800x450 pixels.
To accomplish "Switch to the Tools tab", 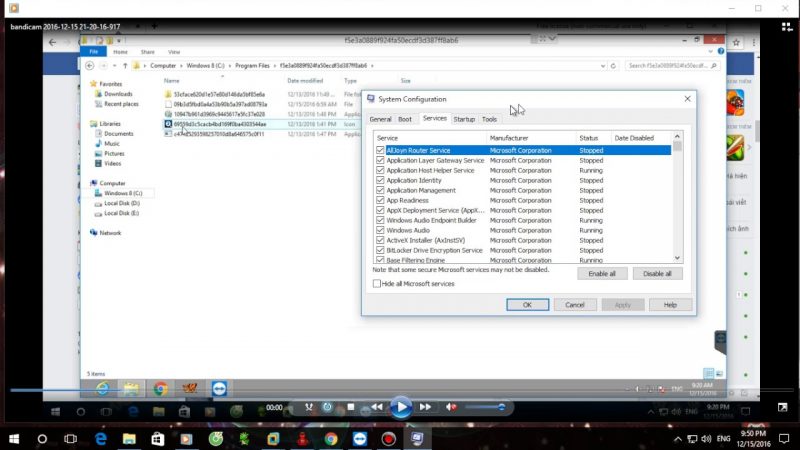I will pyautogui.click(x=489, y=119).
